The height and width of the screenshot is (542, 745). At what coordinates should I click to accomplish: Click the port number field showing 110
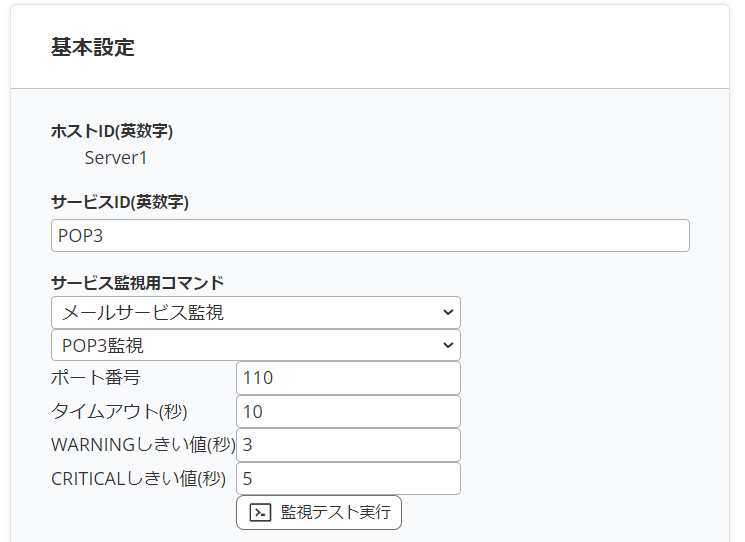coord(348,378)
